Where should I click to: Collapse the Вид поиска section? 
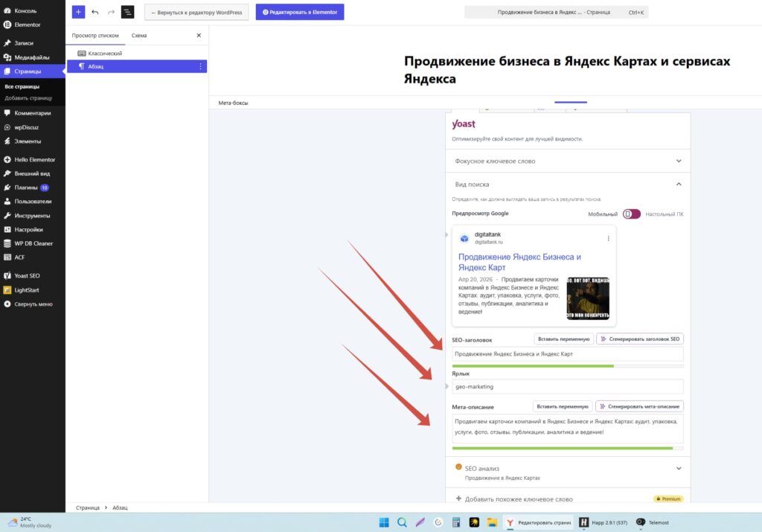click(568, 184)
